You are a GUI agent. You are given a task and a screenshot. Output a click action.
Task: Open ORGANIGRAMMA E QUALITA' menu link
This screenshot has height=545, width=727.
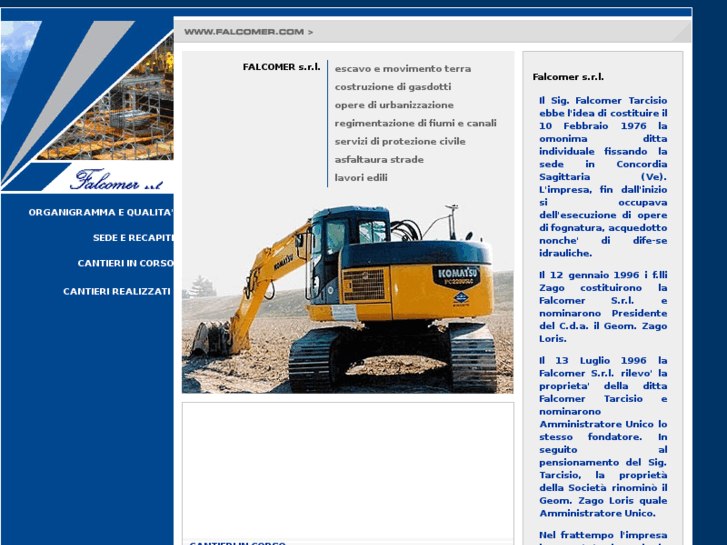[x=101, y=212]
